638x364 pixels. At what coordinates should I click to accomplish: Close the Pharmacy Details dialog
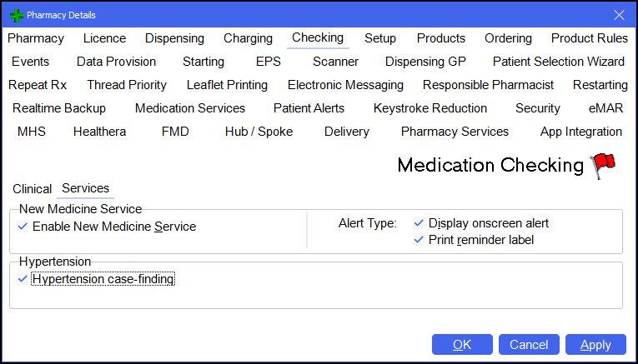(619, 15)
